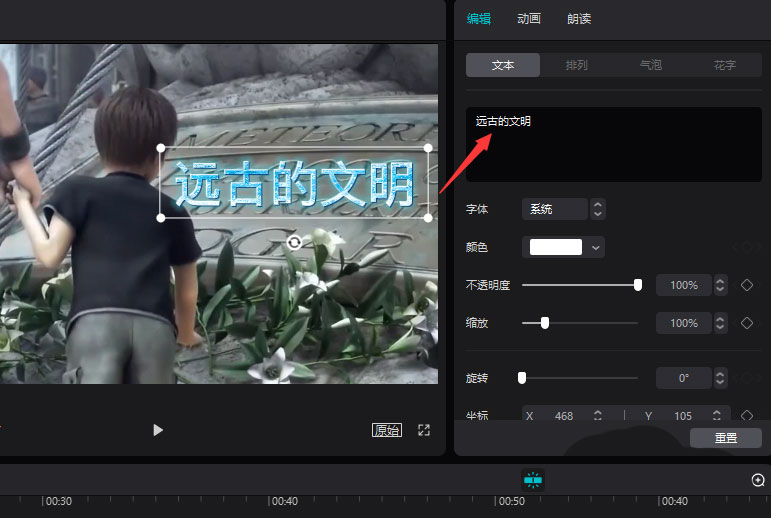The height and width of the screenshot is (518, 771).
Task: Click the 重置 reset button
Action: coord(726,437)
